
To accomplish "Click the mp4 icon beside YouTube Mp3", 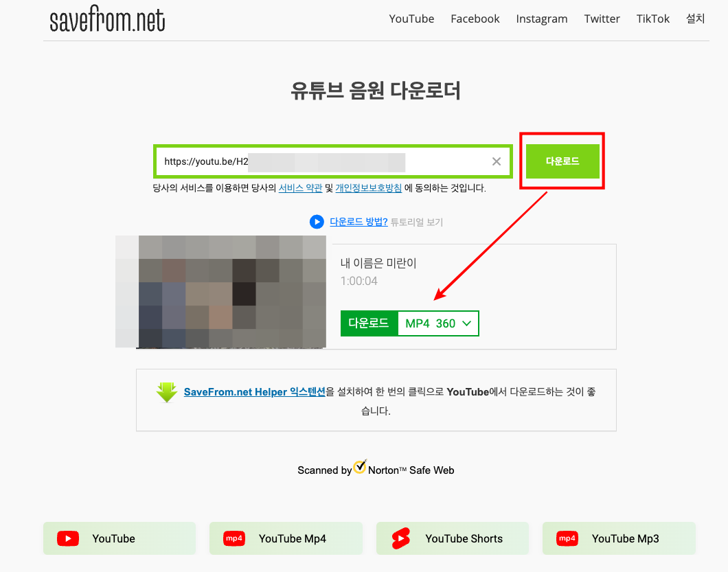I will (567, 538).
